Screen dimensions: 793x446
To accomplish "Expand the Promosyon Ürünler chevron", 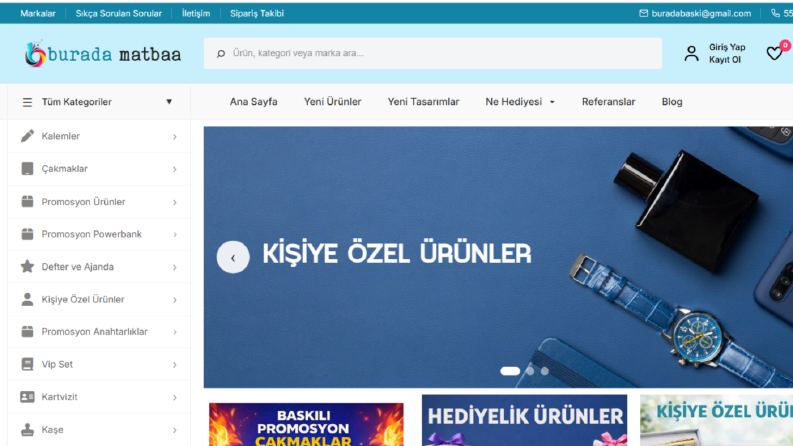I will [174, 202].
